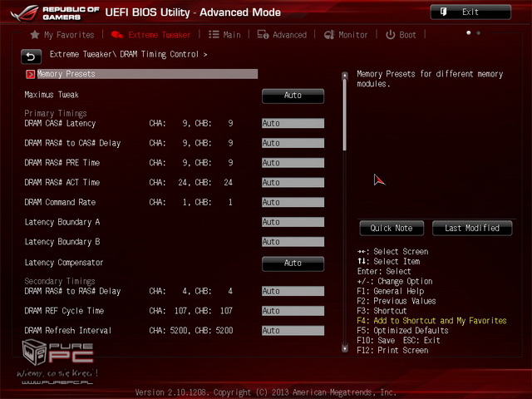Click the 'F2: Previous Values' line
The width and height of the screenshot is (532, 399).
tap(397, 301)
